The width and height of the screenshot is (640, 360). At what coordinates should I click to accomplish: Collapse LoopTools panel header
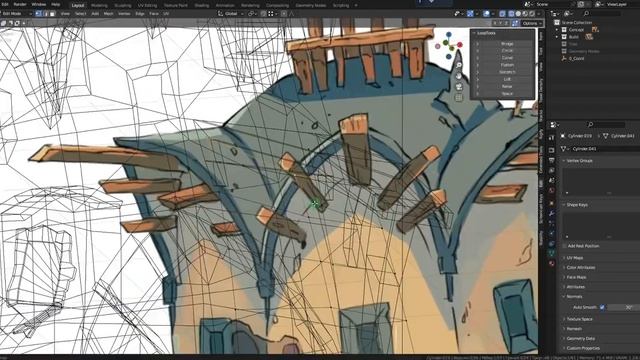[x=486, y=33]
